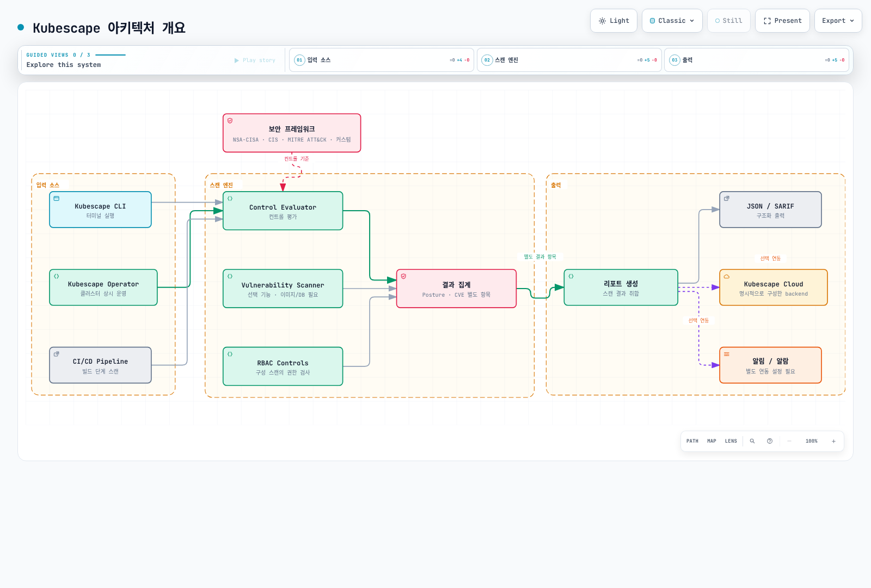
Task: Click the code icon on Vulnerability Scanner node
Action: pyautogui.click(x=230, y=277)
